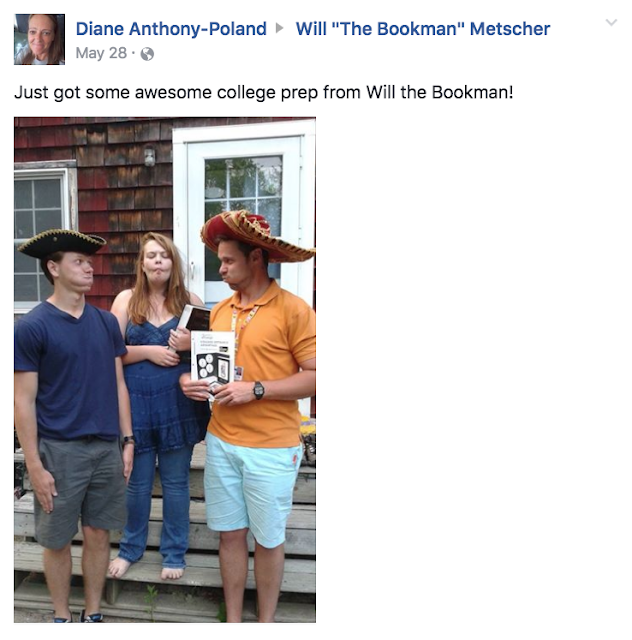Click the white brochure held in the photo
The image size is (632, 640).
click(x=213, y=359)
